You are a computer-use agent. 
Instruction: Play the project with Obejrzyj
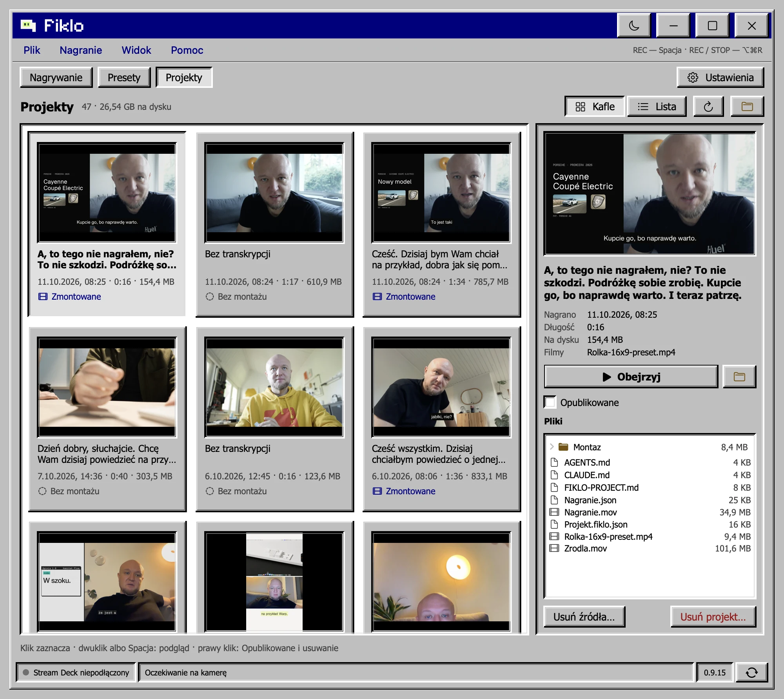click(631, 377)
